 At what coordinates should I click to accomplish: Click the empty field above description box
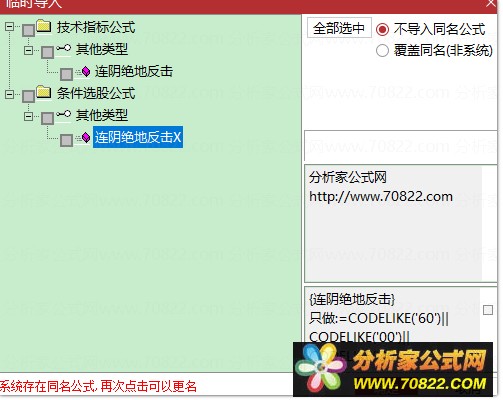pyautogui.click(x=400, y=146)
